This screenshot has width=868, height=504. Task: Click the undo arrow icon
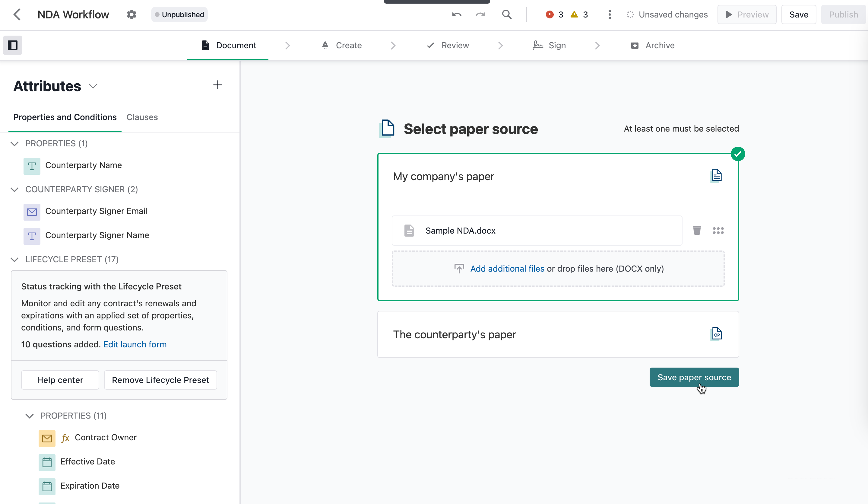pyautogui.click(x=457, y=14)
